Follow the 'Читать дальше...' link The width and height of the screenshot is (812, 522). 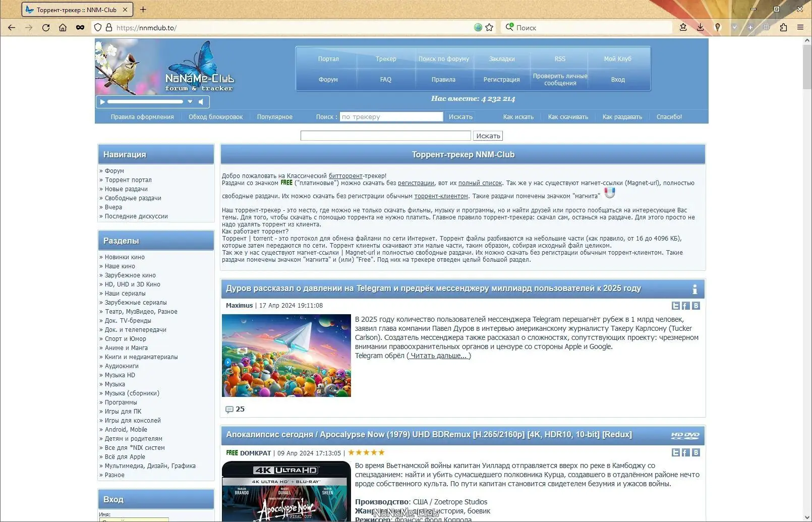439,356
